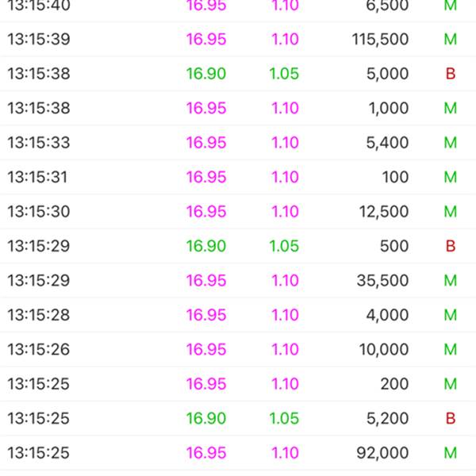Select the 13:15:29 trade with volume 35,500
Screen dimensions: 476x476
238,281
